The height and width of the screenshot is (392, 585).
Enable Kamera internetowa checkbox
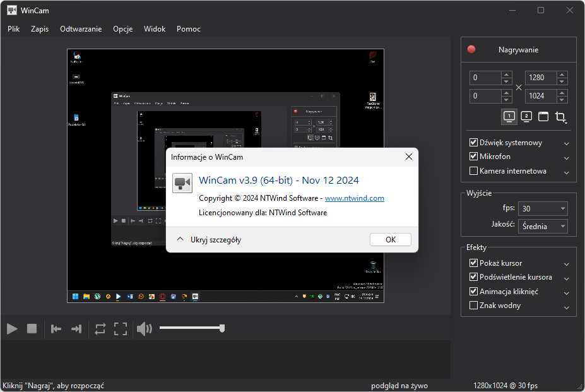click(473, 171)
